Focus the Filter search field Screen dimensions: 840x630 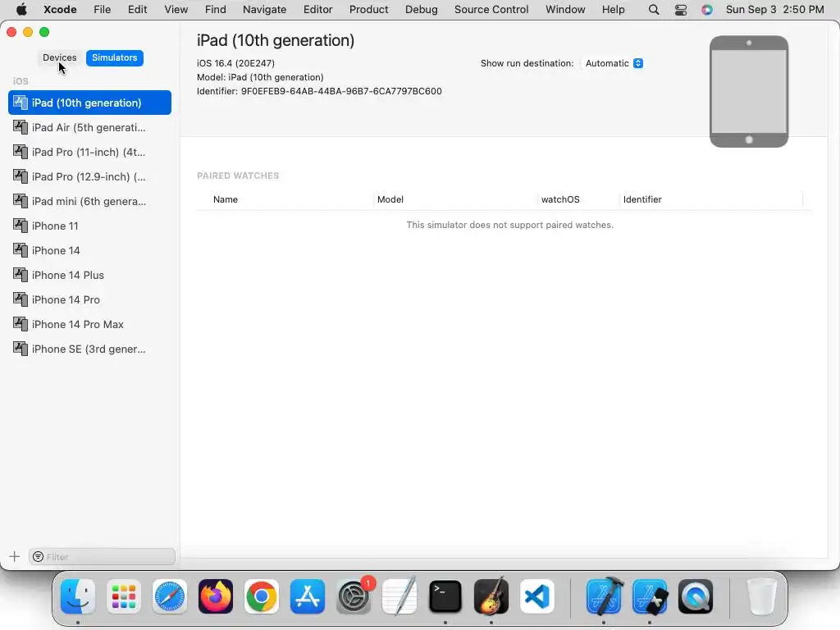pos(102,557)
